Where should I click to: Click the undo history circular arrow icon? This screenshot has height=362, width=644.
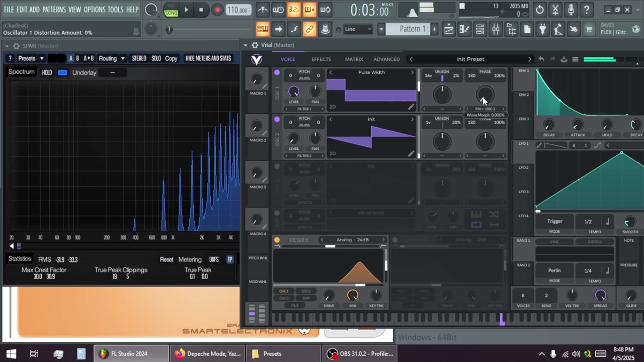[539, 10]
